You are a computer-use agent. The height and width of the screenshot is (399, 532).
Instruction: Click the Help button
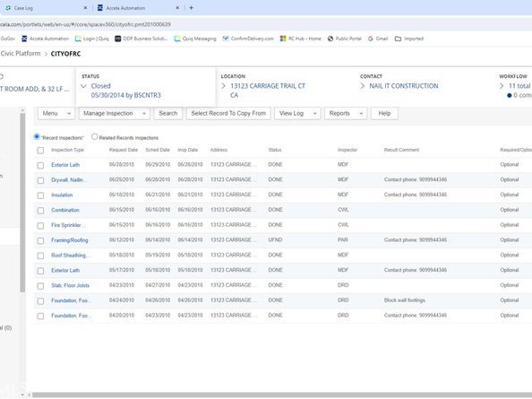[x=384, y=113]
